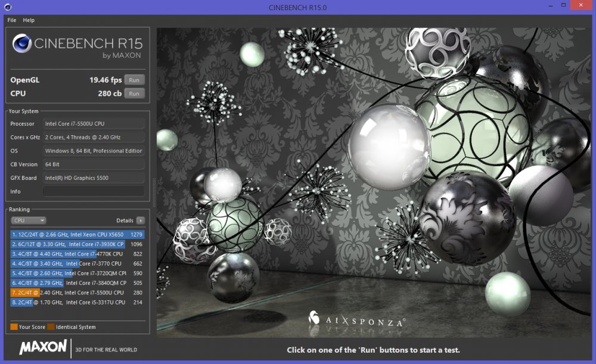Screen dimensions: 596x364
Task: Open the File menu
Action: tap(11, 20)
